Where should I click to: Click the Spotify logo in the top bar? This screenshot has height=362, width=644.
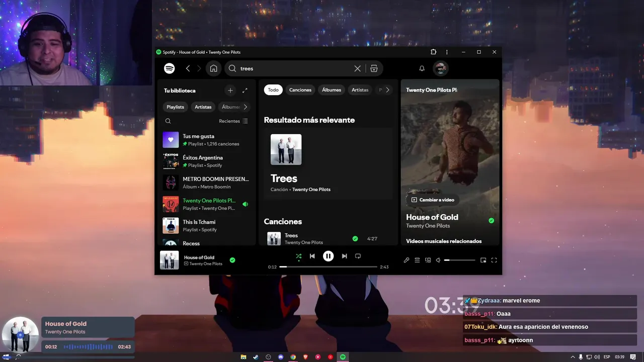(170, 68)
